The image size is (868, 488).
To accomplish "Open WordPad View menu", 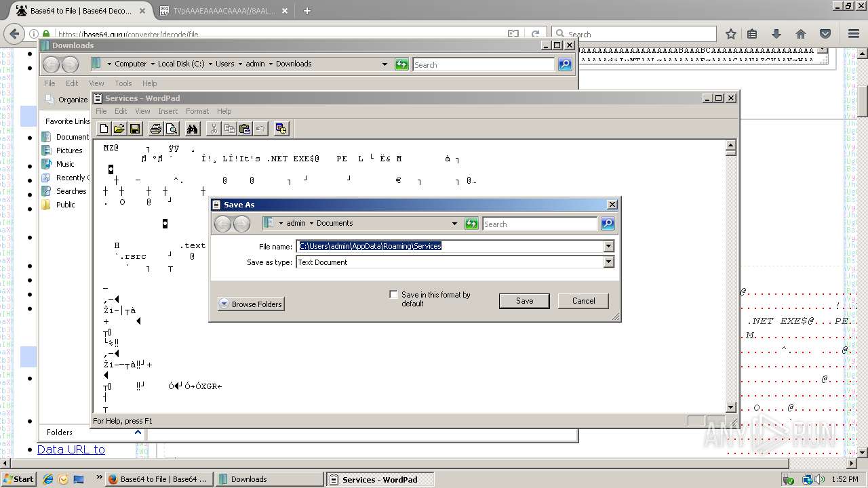I will pos(142,111).
